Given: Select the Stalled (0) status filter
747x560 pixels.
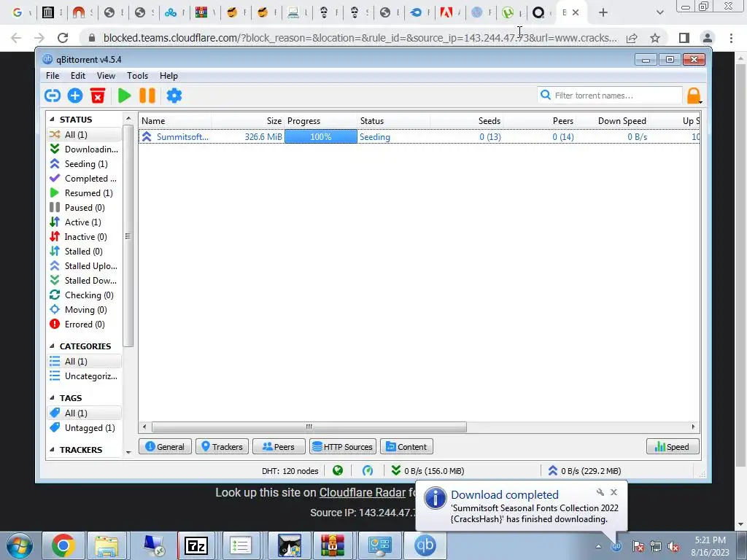Looking at the screenshot, I should tap(85, 252).
